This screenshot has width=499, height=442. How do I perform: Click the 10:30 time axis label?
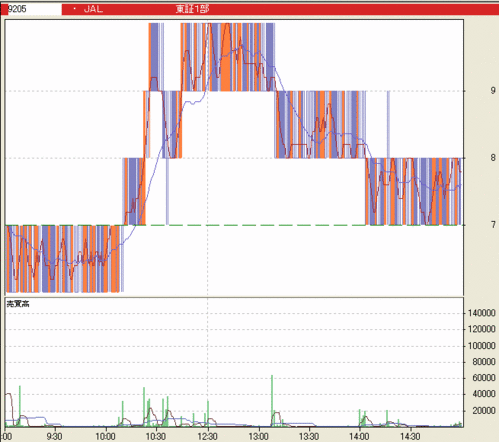156,436
